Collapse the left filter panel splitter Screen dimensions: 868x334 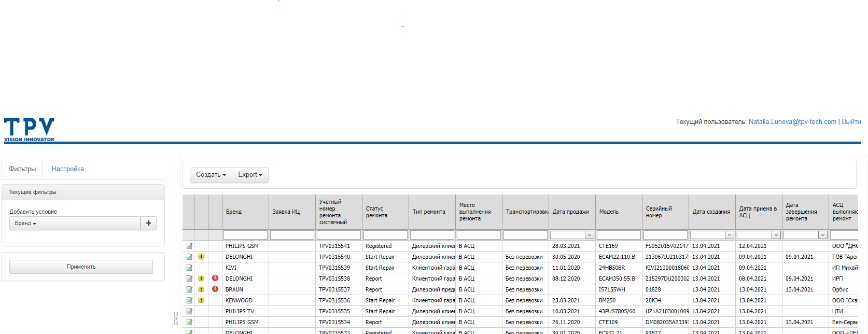pos(176,318)
